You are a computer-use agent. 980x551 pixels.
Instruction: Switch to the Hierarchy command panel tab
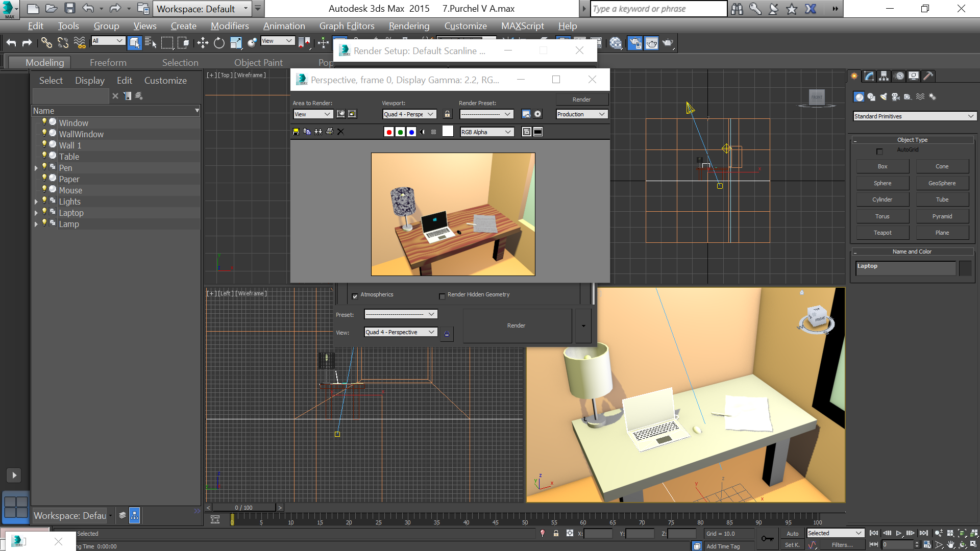[884, 76]
